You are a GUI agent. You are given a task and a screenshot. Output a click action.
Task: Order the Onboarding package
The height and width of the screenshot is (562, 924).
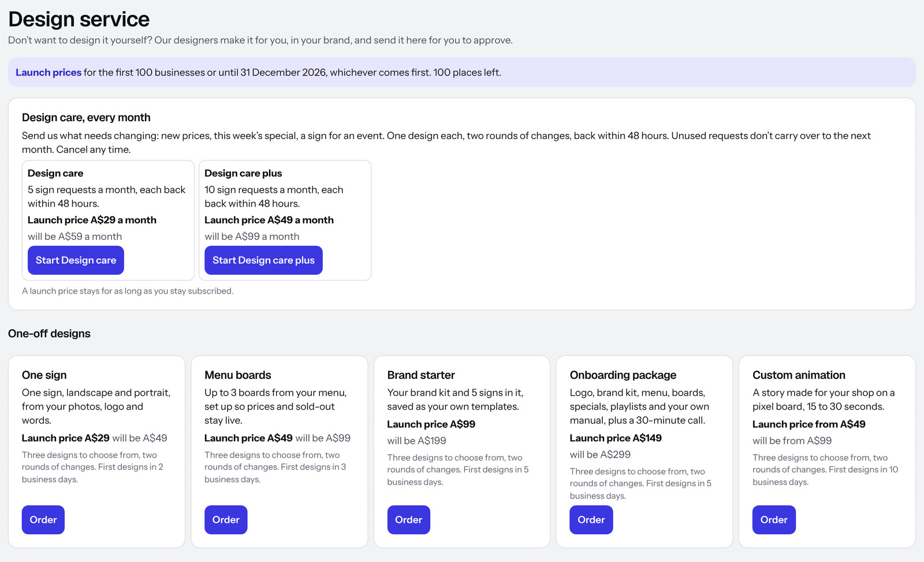pos(591,520)
